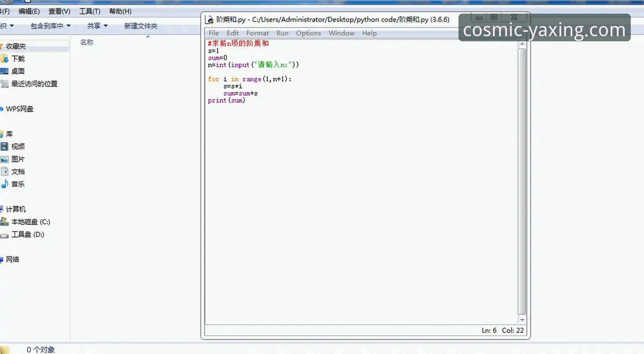Select the Tools disk (D:) drive icon
The height and width of the screenshot is (354, 644).
coord(5,235)
